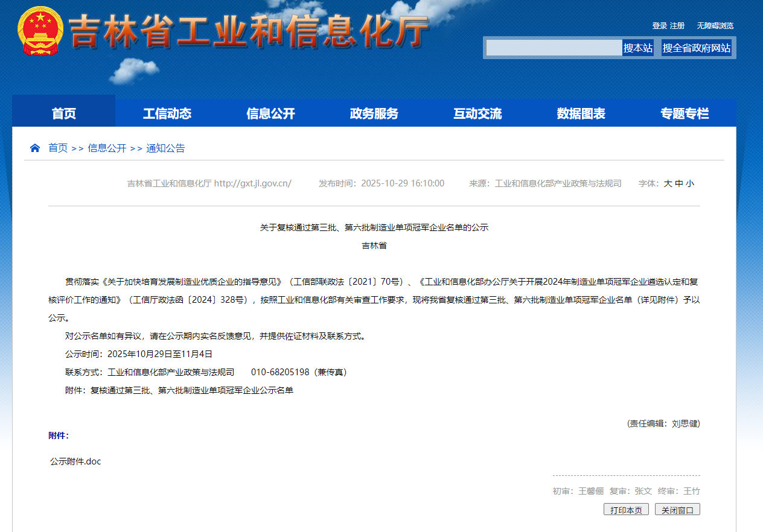Image resolution: width=763 pixels, height=532 pixels.
Task: Print the page via 打印本页
Action: click(626, 509)
